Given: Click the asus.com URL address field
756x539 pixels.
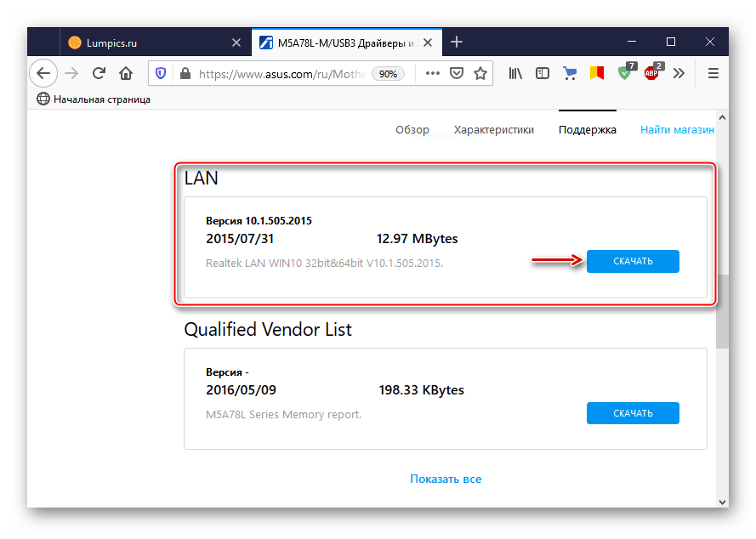Looking at the screenshot, I should point(282,74).
